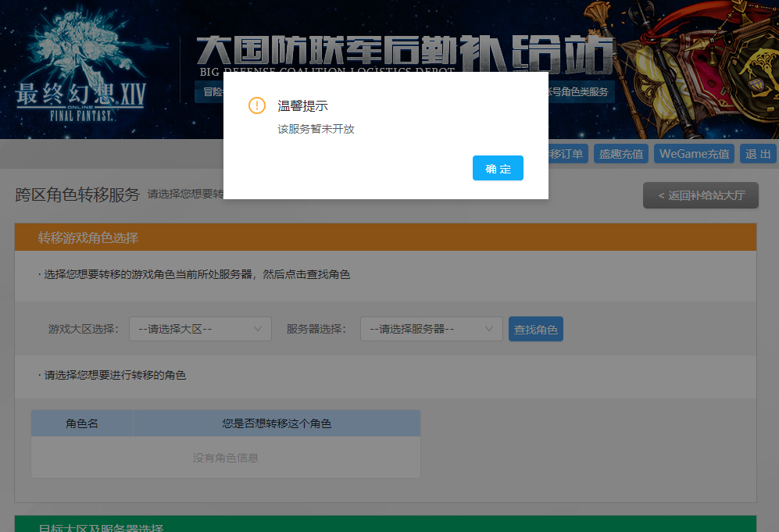779x532 pixels.
Task: Click the 目标大区及服务器选择 green header
Action: (385, 524)
